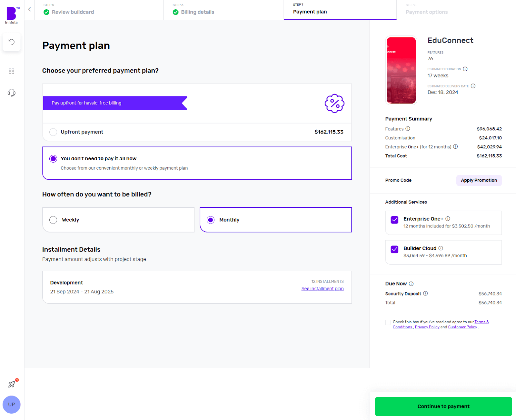Image resolution: width=516 pixels, height=420 pixels.
Task: Click green check icon on Review buildcard step
Action: coord(46,12)
